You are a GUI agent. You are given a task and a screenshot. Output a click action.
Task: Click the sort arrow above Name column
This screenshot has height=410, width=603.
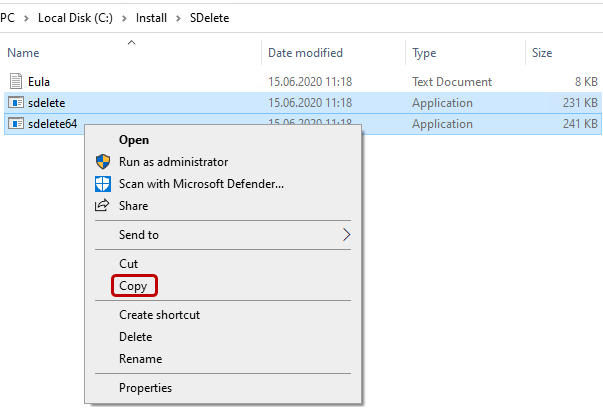[132, 42]
